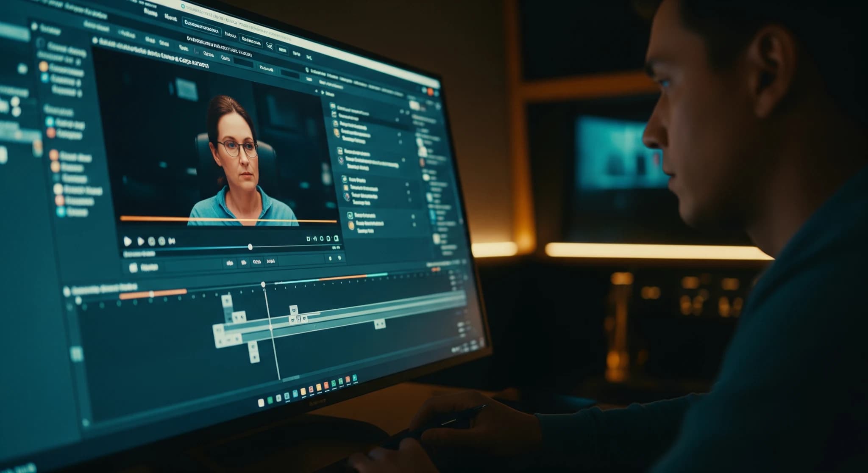
Task: Click the leftmost of four small buttons below scrubber
Action: 230,263
